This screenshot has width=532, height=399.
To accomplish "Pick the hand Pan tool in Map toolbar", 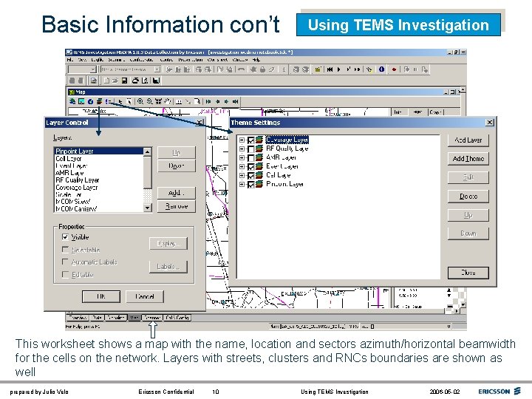I will pyautogui.click(x=168, y=101).
